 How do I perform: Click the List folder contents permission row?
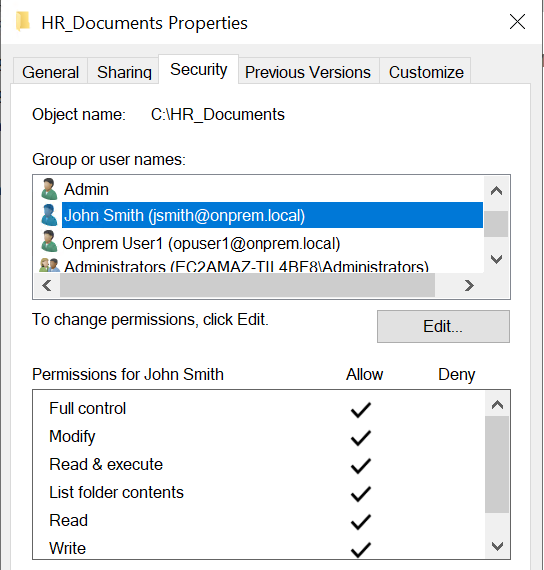click(259, 492)
